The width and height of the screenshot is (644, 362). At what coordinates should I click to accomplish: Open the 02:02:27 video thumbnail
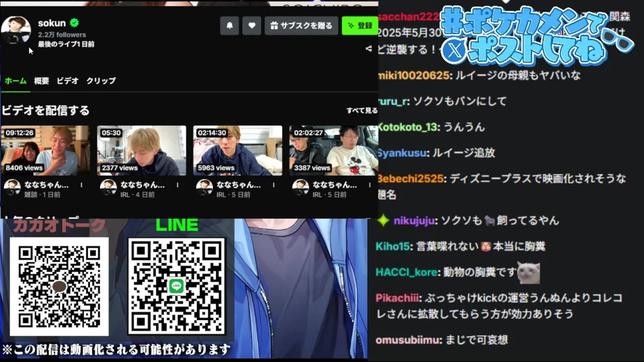coord(334,150)
